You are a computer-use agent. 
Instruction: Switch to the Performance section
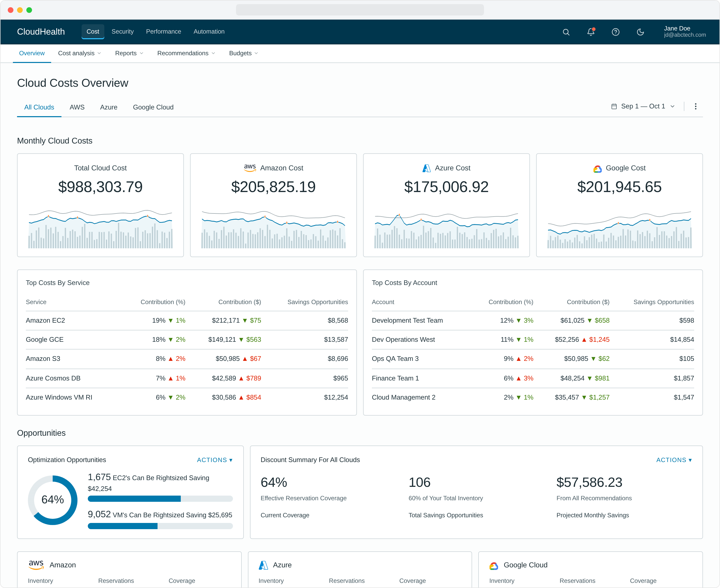pos(164,31)
